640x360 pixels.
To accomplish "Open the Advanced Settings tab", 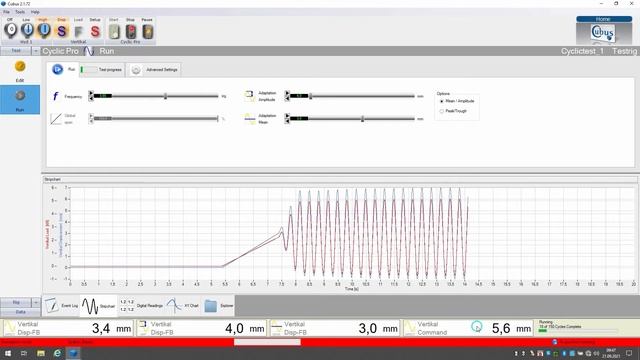I will click(x=154, y=70).
